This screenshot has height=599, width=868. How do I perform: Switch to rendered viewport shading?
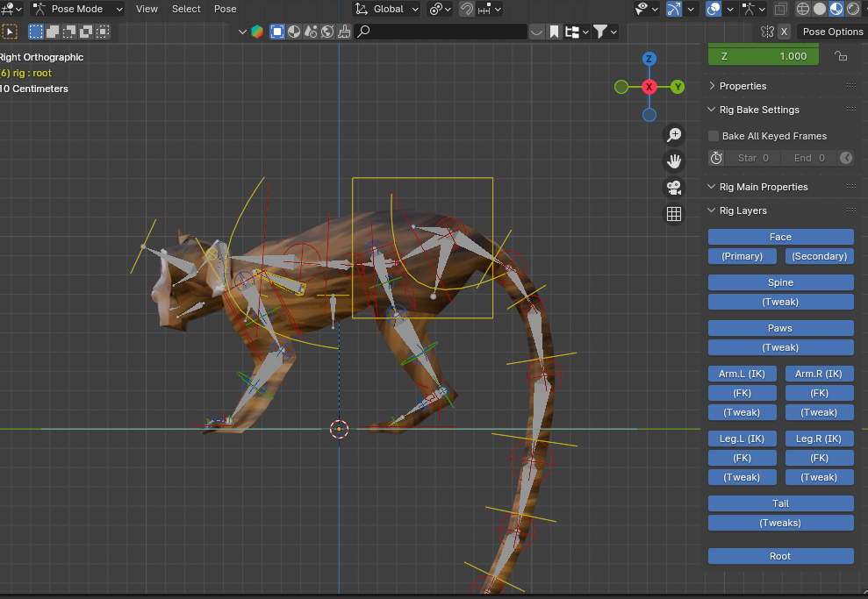(853, 9)
